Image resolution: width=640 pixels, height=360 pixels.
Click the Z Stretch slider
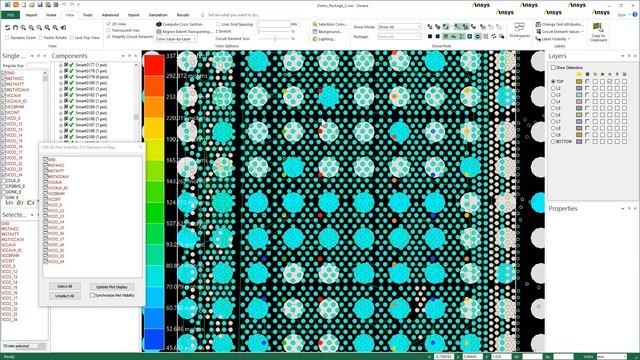point(274,31)
